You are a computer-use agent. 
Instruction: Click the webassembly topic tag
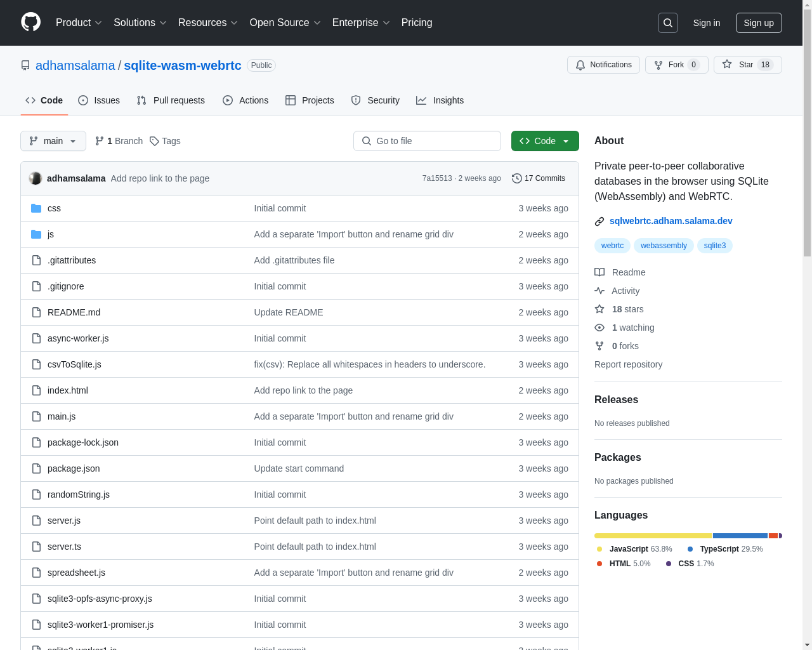click(x=664, y=246)
